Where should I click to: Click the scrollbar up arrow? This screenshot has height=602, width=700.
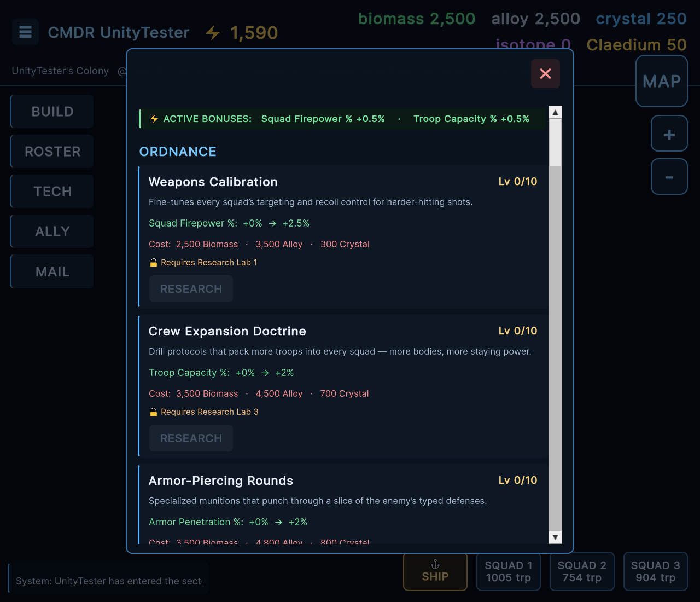(555, 112)
